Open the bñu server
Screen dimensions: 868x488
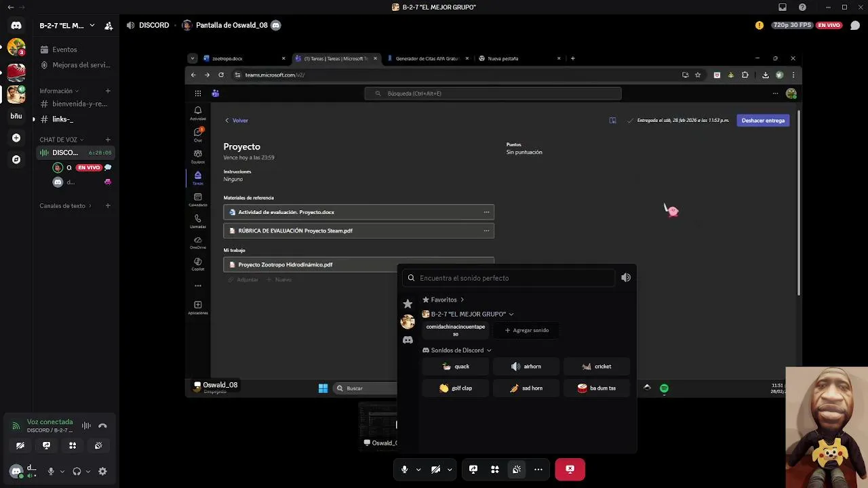click(16, 116)
